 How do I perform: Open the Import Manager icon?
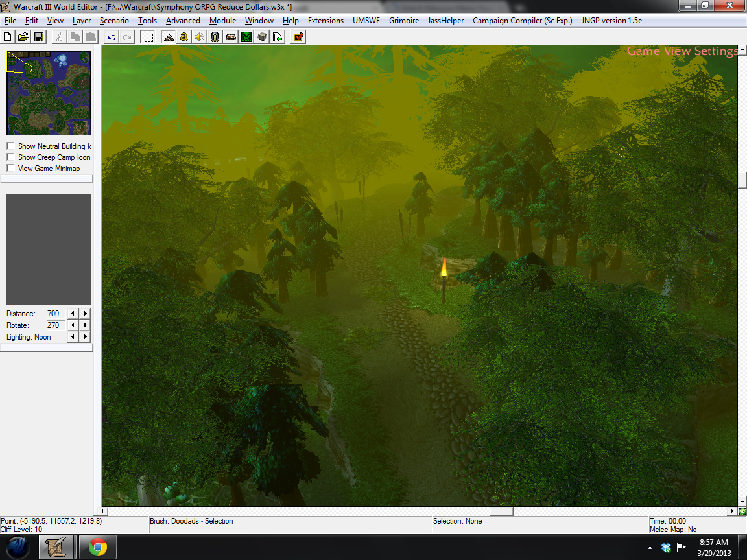(x=278, y=37)
